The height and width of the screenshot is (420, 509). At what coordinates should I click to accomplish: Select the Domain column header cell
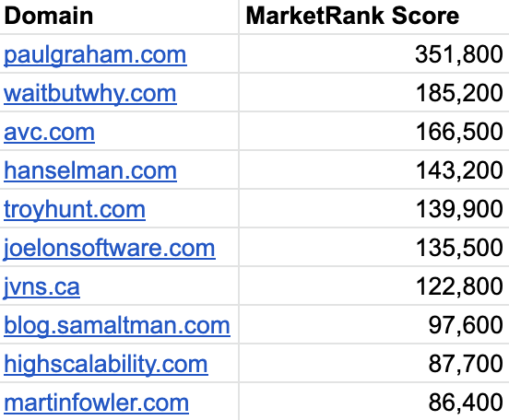point(119,17)
